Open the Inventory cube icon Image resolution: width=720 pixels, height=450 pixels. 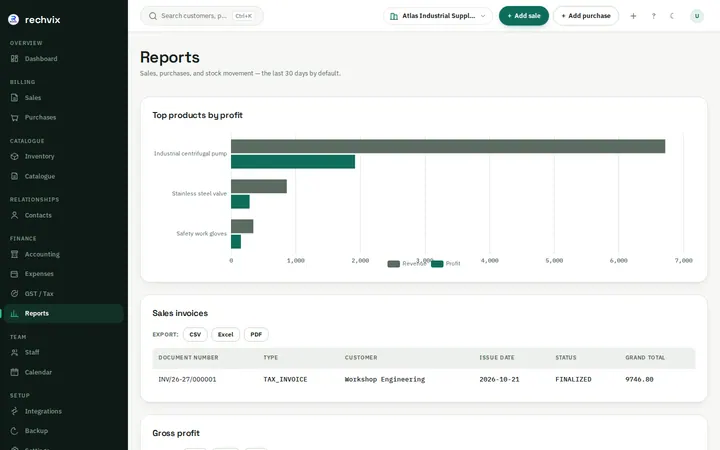15,156
